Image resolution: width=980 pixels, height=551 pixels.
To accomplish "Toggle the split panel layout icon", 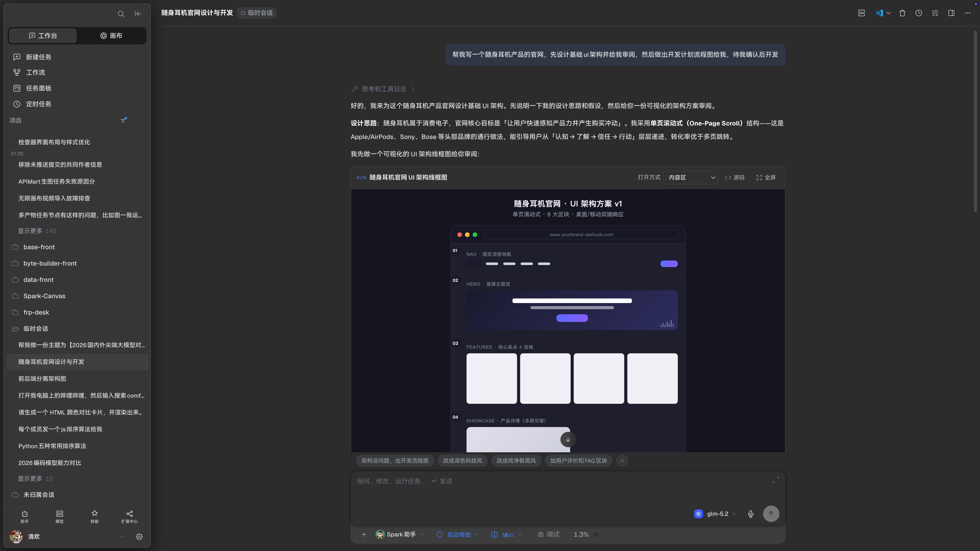I will click(x=951, y=13).
